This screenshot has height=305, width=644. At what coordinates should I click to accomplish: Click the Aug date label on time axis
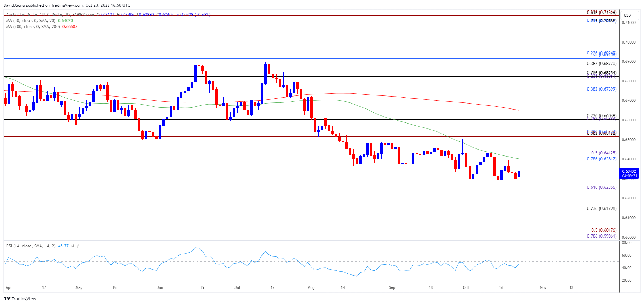(x=311, y=287)
